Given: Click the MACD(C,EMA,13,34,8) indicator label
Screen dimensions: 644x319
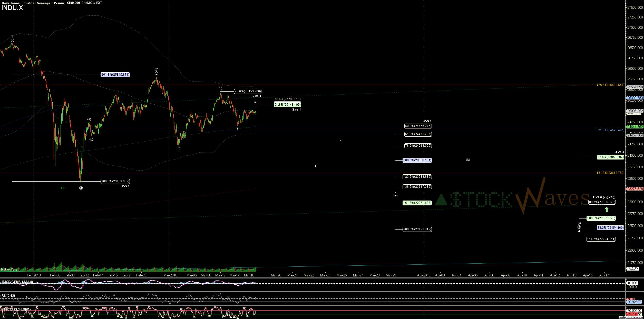Looking at the screenshot, I should [17, 282].
